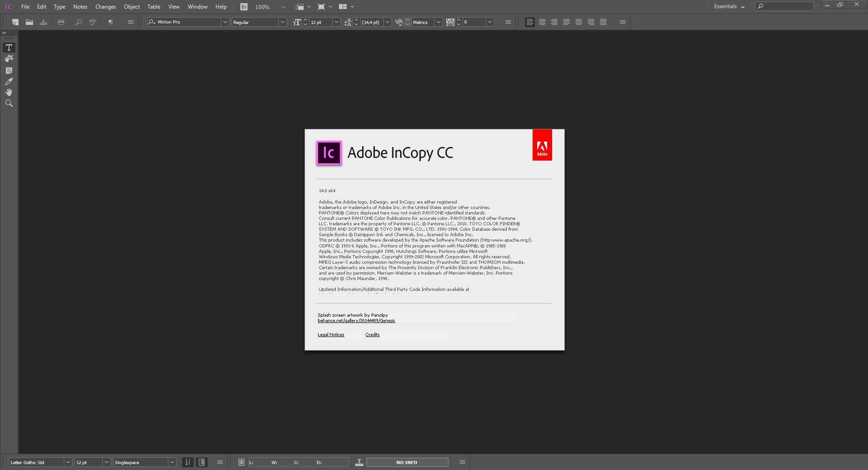868x470 pixels.
Task: Click the search field in the top bar
Action: click(784, 6)
